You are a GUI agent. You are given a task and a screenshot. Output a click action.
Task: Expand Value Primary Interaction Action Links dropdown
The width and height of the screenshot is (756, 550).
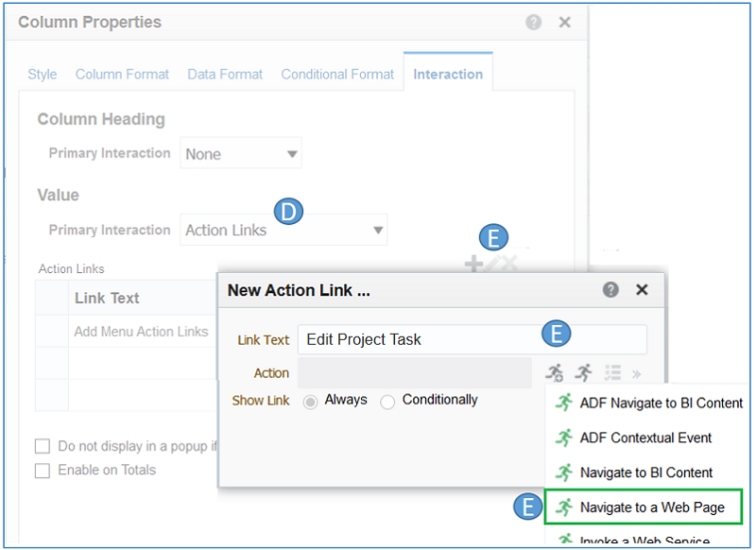point(283,230)
